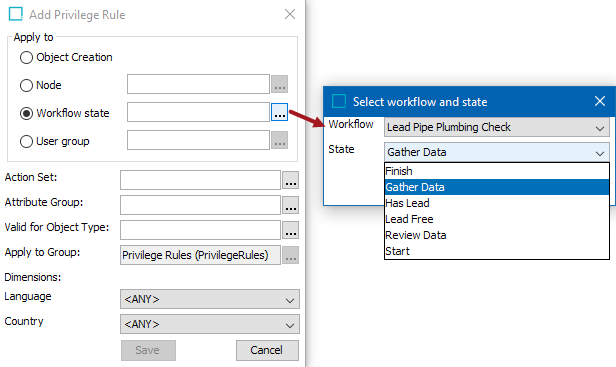
Task: Click inside the Action Set text field
Action: click(x=200, y=180)
